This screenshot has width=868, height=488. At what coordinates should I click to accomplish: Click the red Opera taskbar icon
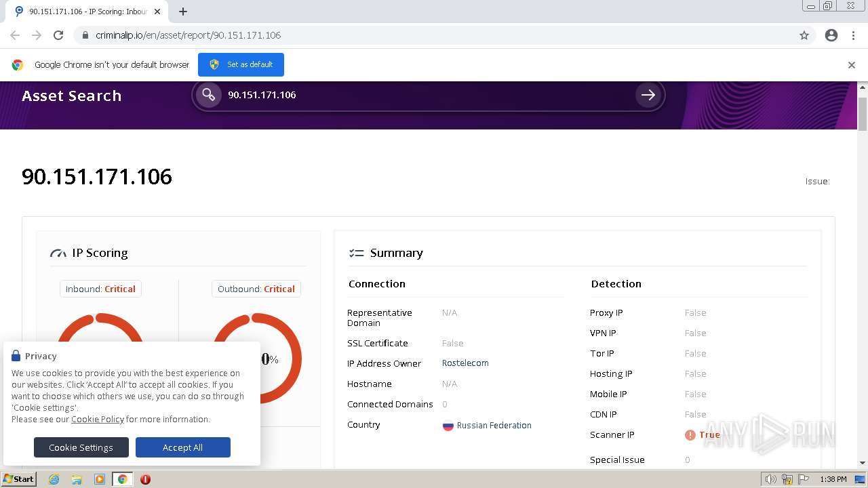tap(145, 479)
